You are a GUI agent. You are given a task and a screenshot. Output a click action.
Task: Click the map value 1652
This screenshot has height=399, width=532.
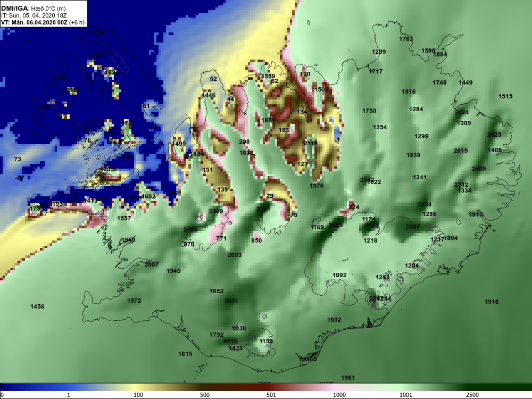[x=217, y=291]
